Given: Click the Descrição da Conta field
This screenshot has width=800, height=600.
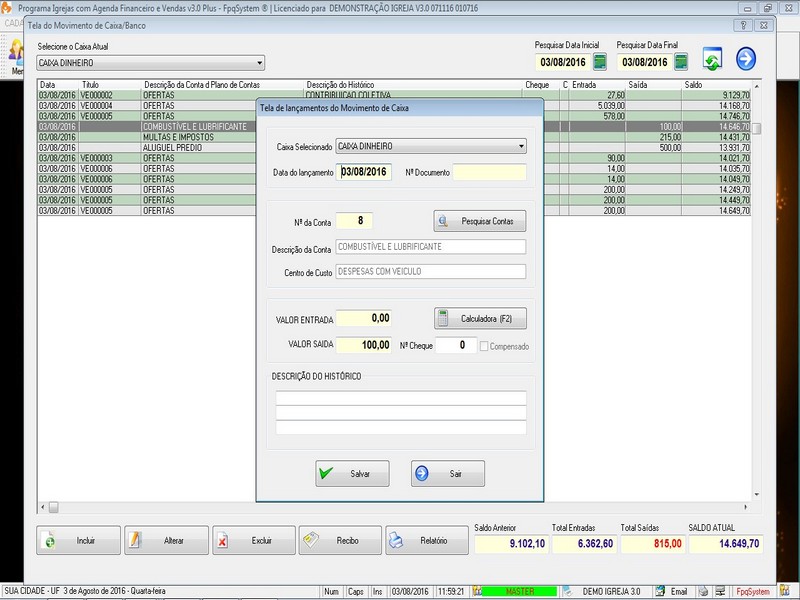Looking at the screenshot, I should [x=431, y=246].
